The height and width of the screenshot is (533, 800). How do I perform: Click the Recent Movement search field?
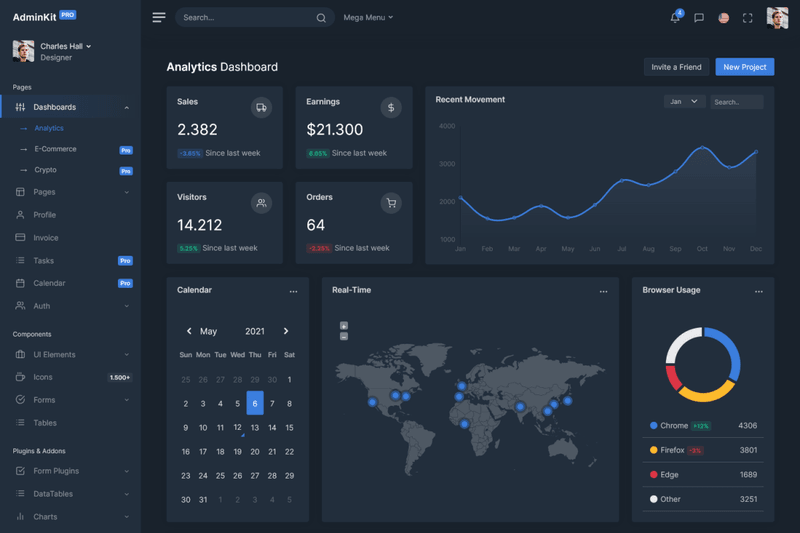click(737, 101)
